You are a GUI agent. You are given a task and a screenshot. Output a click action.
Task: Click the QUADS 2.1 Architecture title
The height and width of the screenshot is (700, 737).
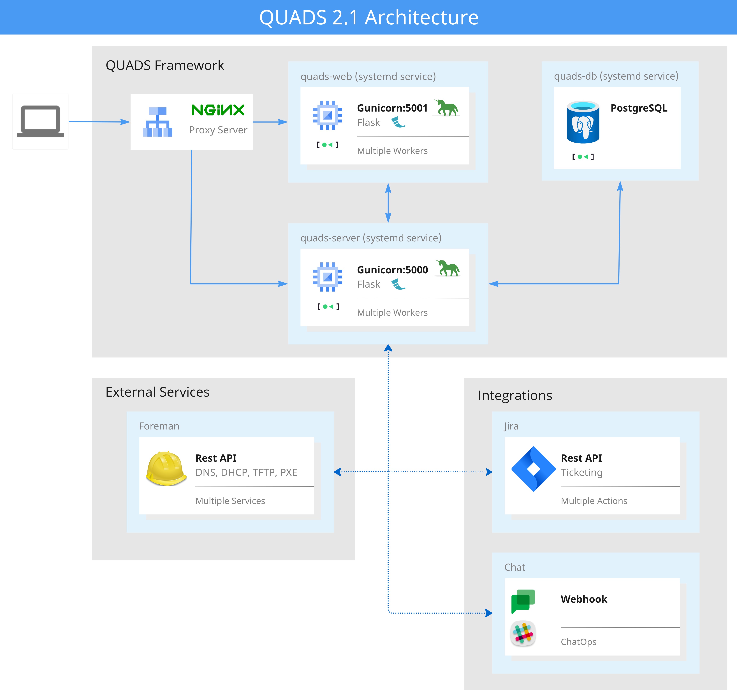click(x=368, y=17)
